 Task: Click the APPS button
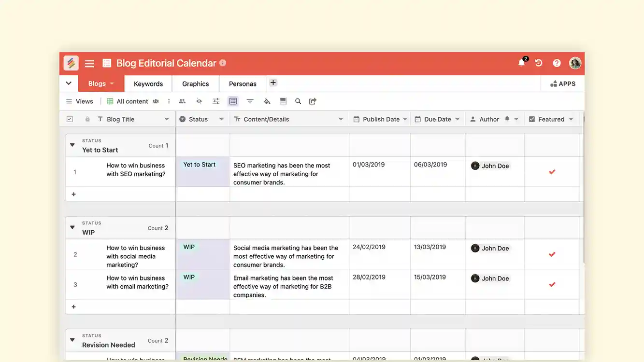coord(562,83)
